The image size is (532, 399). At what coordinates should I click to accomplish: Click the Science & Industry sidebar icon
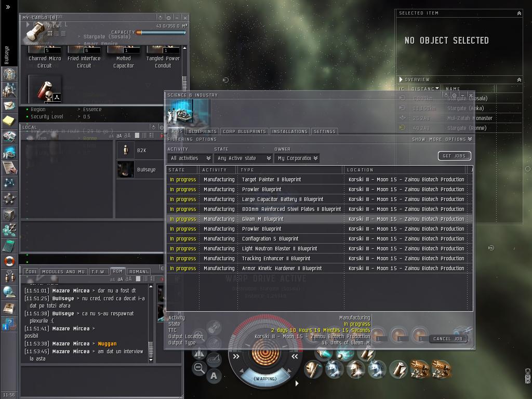click(x=9, y=152)
